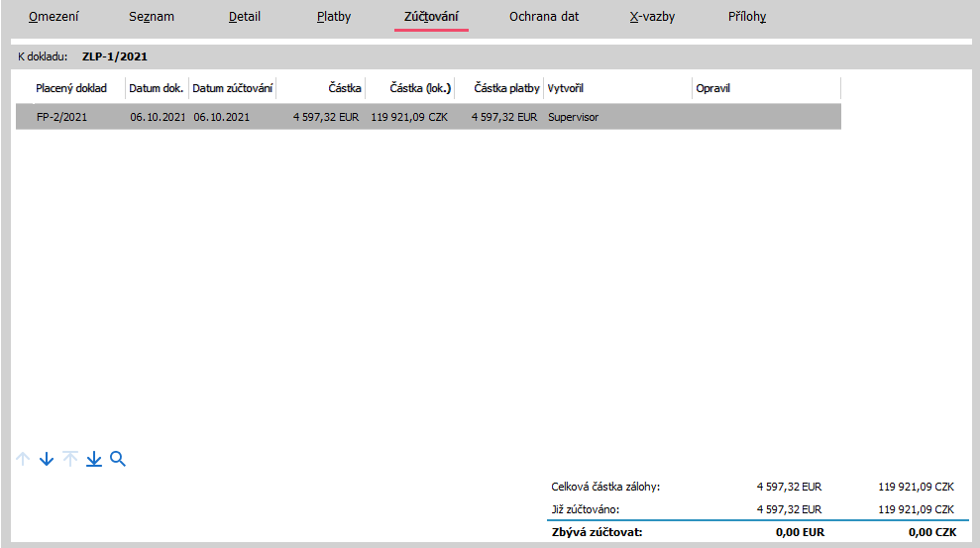980x548 pixels.
Task: Go to the Detail tab
Action: (245, 17)
